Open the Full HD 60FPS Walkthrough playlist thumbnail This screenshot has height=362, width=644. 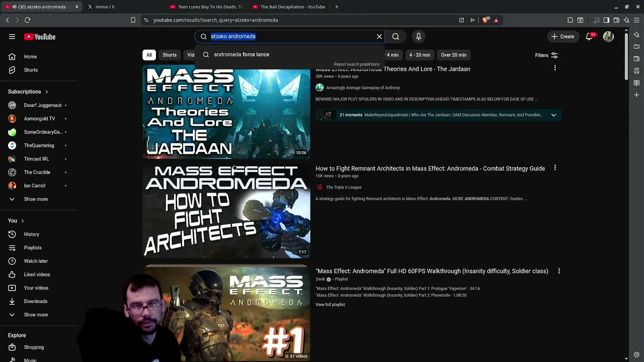click(x=226, y=314)
